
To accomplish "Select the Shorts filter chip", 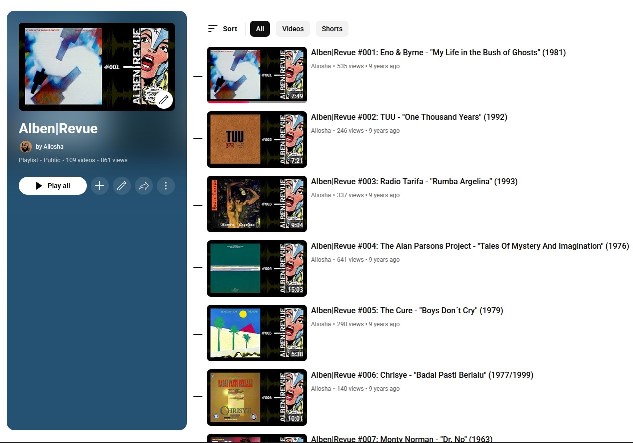I will [332, 29].
